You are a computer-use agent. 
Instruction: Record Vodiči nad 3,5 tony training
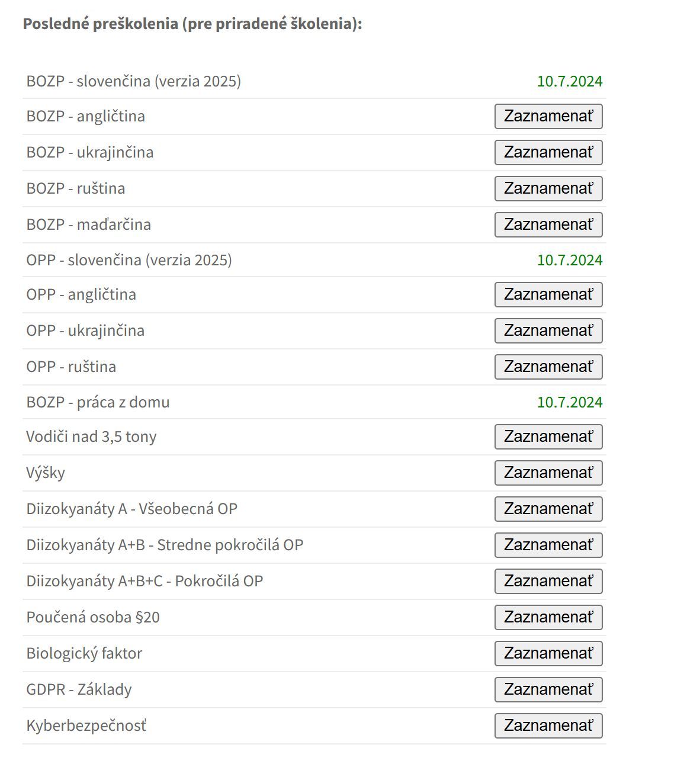click(548, 437)
